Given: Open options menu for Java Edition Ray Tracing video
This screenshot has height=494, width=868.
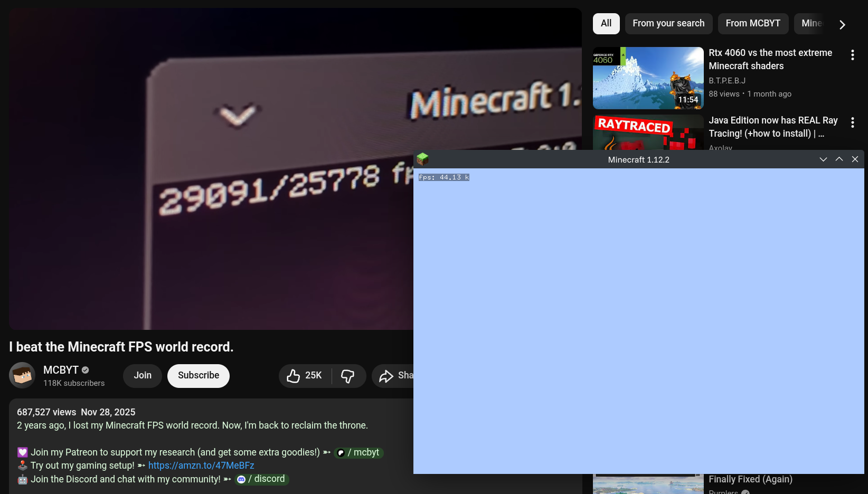Looking at the screenshot, I should (x=852, y=122).
